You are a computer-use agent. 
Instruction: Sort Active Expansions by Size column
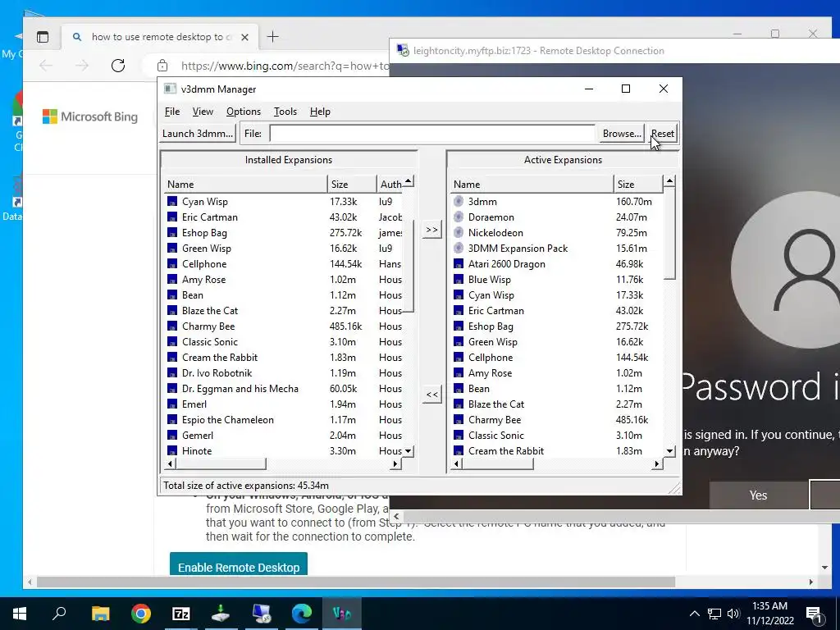pos(637,185)
